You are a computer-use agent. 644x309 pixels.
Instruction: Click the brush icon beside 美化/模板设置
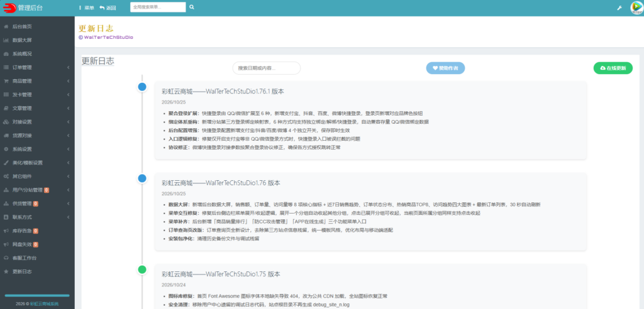(6, 163)
